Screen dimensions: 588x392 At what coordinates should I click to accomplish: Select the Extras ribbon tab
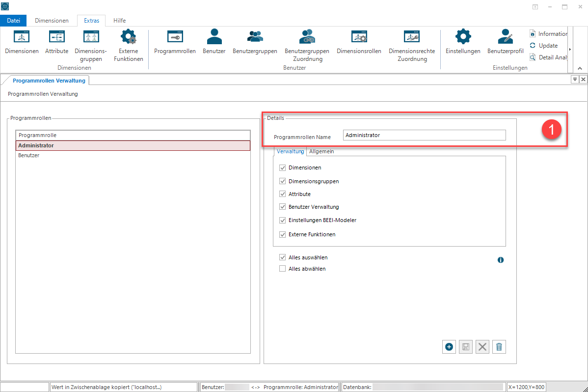click(x=91, y=20)
